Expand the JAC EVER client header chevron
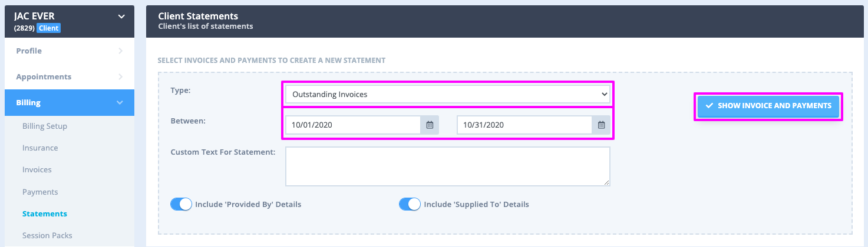 121,16
